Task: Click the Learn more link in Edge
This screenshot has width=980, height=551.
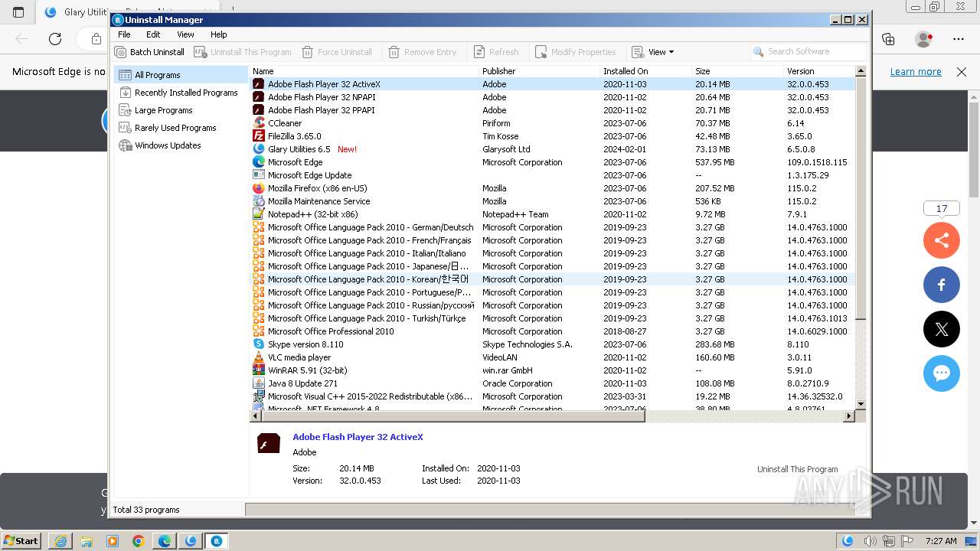Action: click(x=916, y=71)
